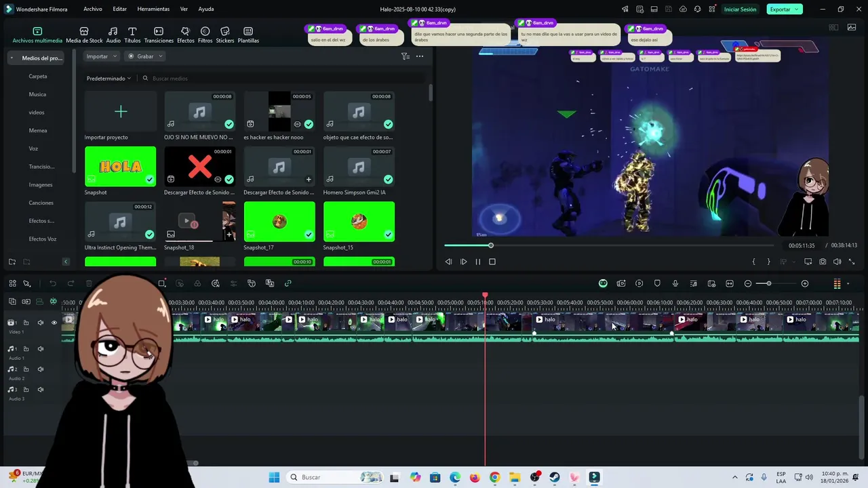The image size is (868, 488).
Task: Mute the Video 1 track
Action: [x=40, y=323]
